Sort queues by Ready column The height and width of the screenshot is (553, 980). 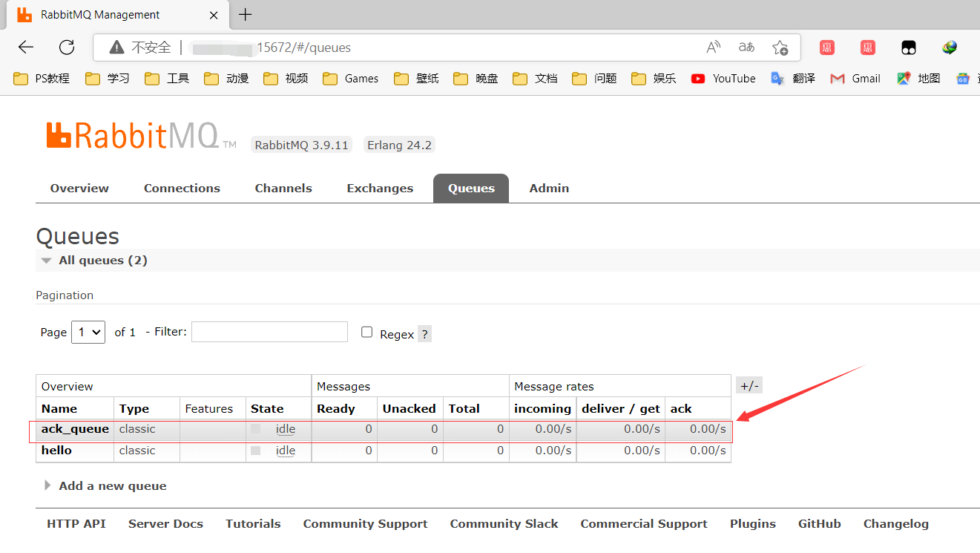[x=336, y=409]
